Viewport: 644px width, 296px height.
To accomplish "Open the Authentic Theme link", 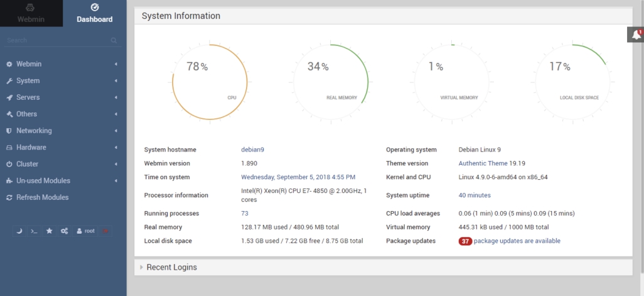I will coord(483,163).
